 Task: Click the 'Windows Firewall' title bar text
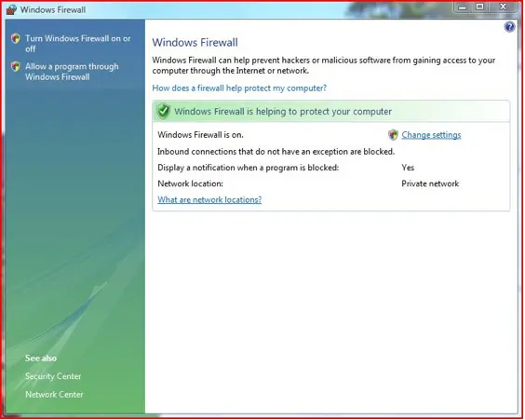pyautogui.click(x=53, y=9)
